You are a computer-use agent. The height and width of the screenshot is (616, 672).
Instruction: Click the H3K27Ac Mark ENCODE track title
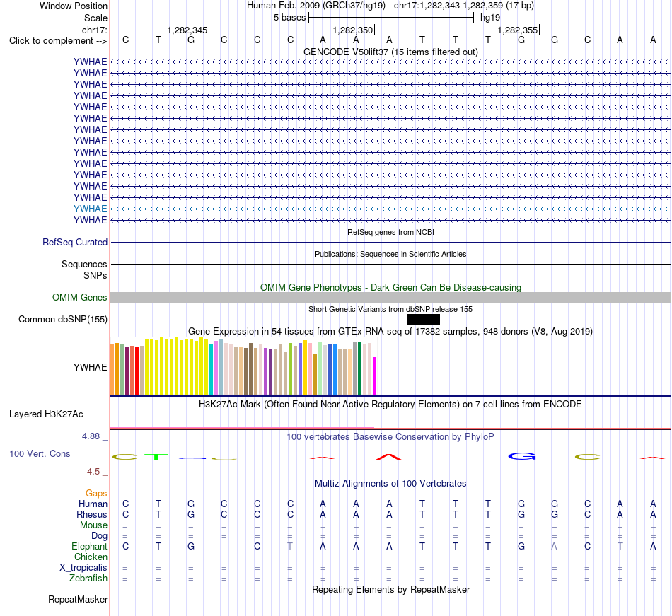(x=390, y=405)
